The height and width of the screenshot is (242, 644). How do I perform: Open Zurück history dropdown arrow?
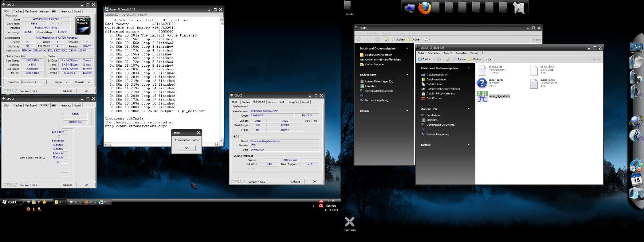pyautogui.click(x=433, y=59)
